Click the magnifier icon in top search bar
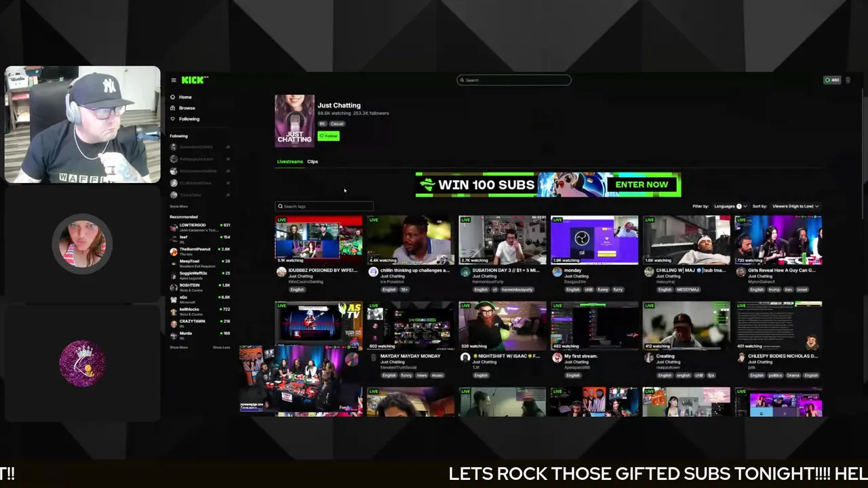868x488 pixels. (x=462, y=80)
